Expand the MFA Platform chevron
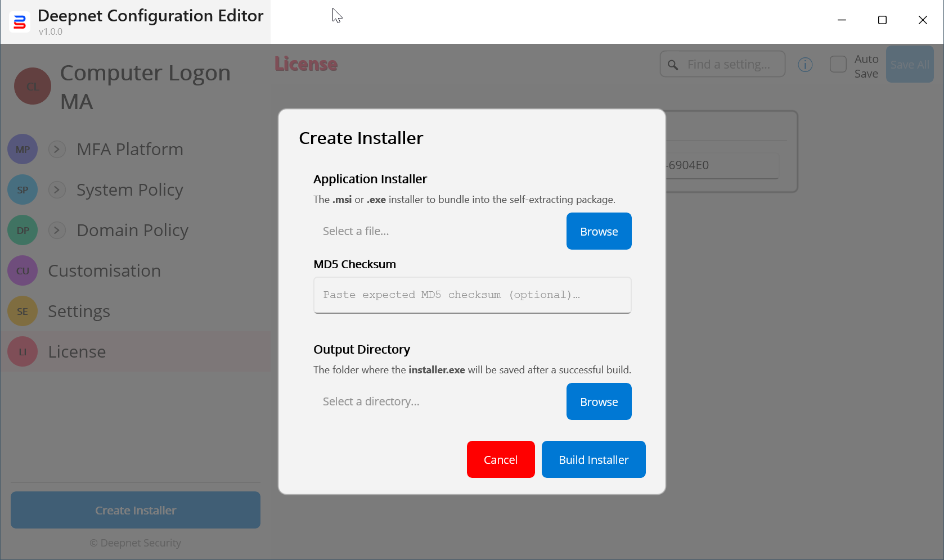The width and height of the screenshot is (944, 560). click(x=57, y=150)
